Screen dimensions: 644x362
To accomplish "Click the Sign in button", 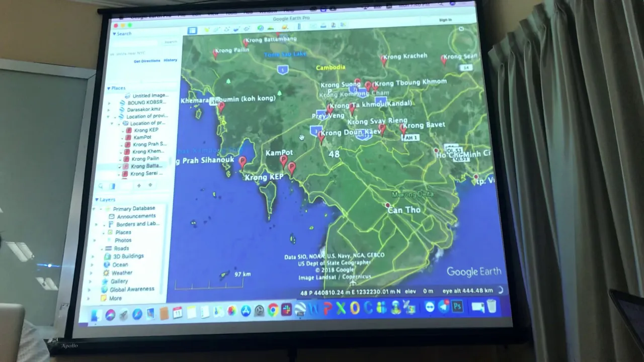I will pyautogui.click(x=445, y=20).
